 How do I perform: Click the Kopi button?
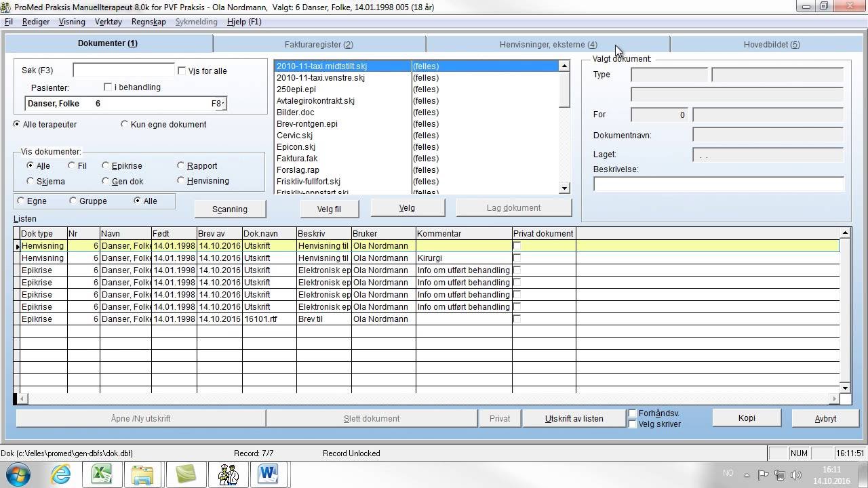point(747,418)
